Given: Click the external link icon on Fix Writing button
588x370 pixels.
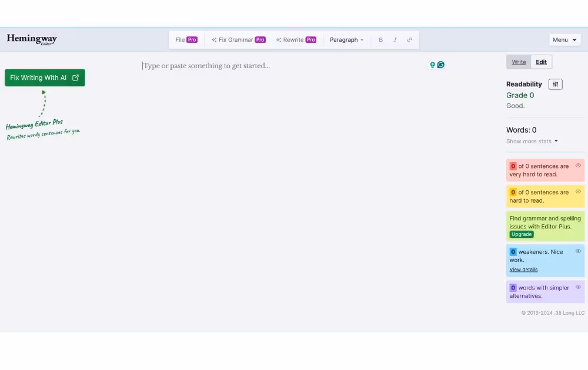Looking at the screenshot, I should tap(75, 78).
